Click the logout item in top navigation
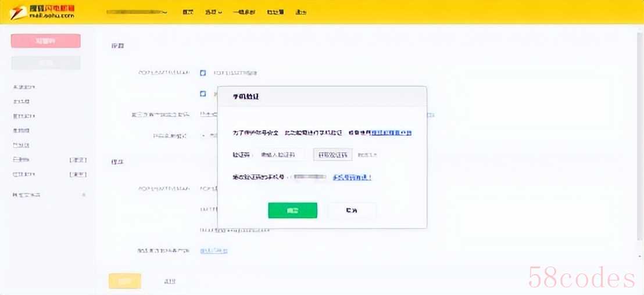The image size is (644, 295). 300,12
